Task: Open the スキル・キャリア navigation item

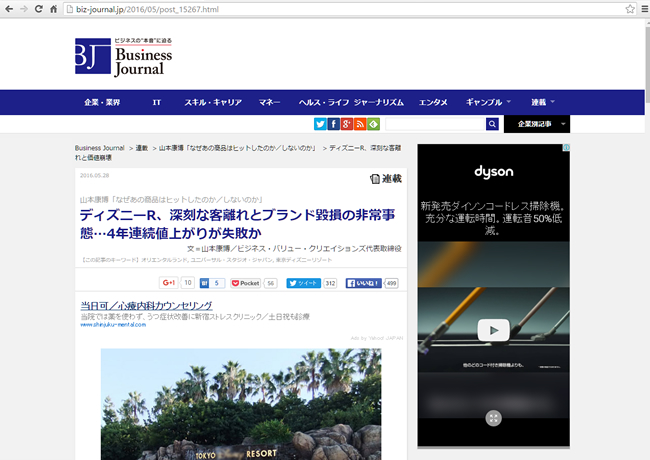Action: click(x=212, y=102)
